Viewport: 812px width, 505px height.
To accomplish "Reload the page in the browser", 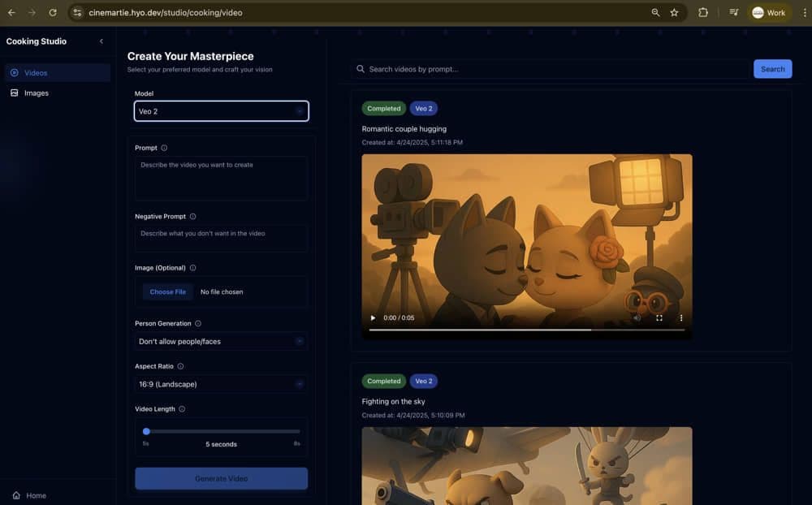I will [53, 13].
